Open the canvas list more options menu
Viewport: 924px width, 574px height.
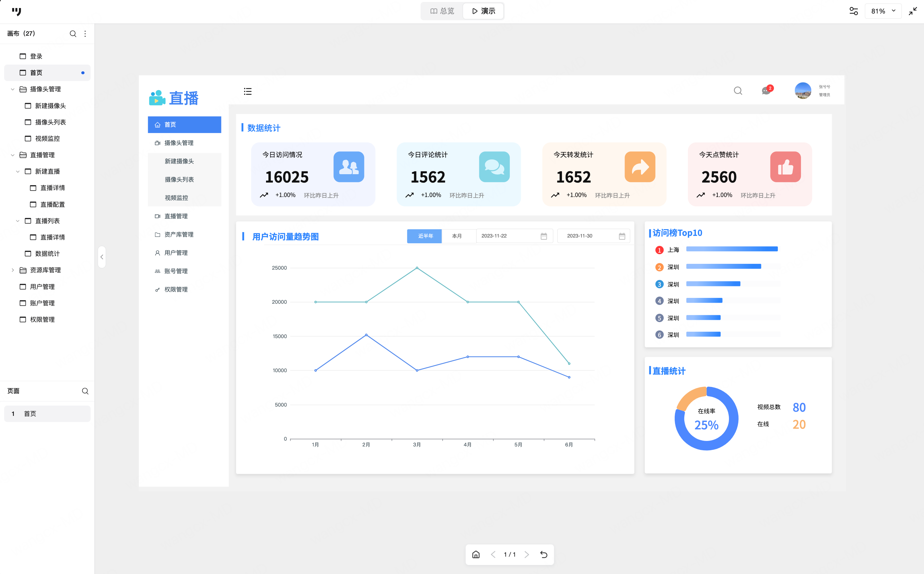click(x=85, y=34)
